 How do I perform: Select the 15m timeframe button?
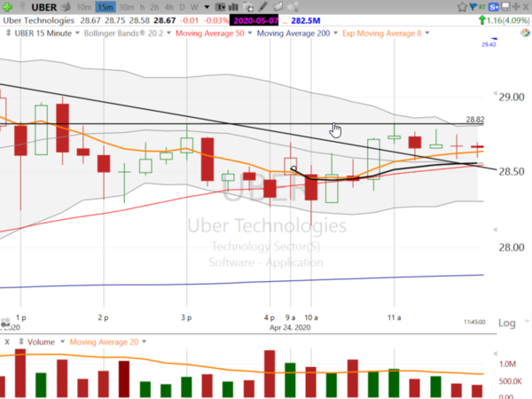pos(106,7)
